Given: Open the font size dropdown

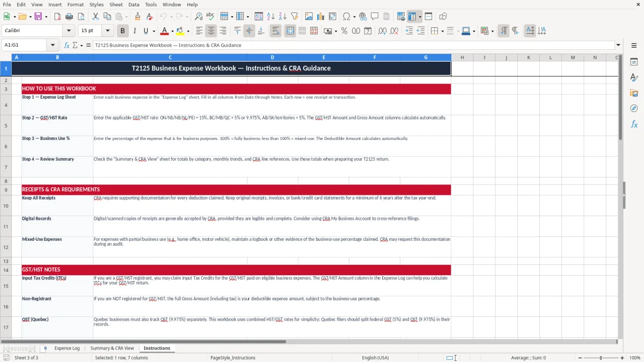Looking at the screenshot, I should click(x=107, y=31).
